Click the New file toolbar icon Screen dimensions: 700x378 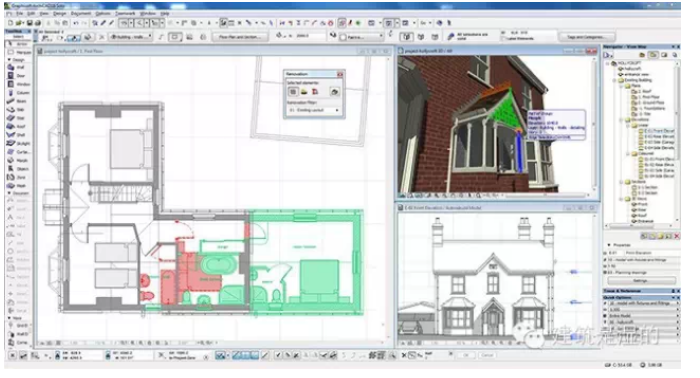coord(10,23)
